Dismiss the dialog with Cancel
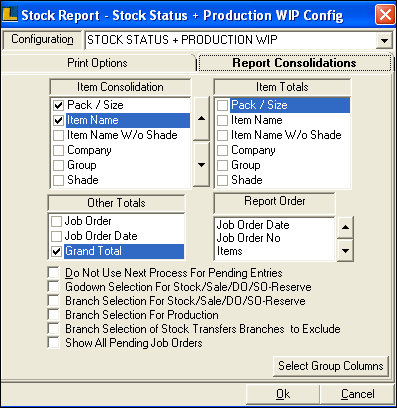Viewport: 397px width, 408px height. [358, 394]
